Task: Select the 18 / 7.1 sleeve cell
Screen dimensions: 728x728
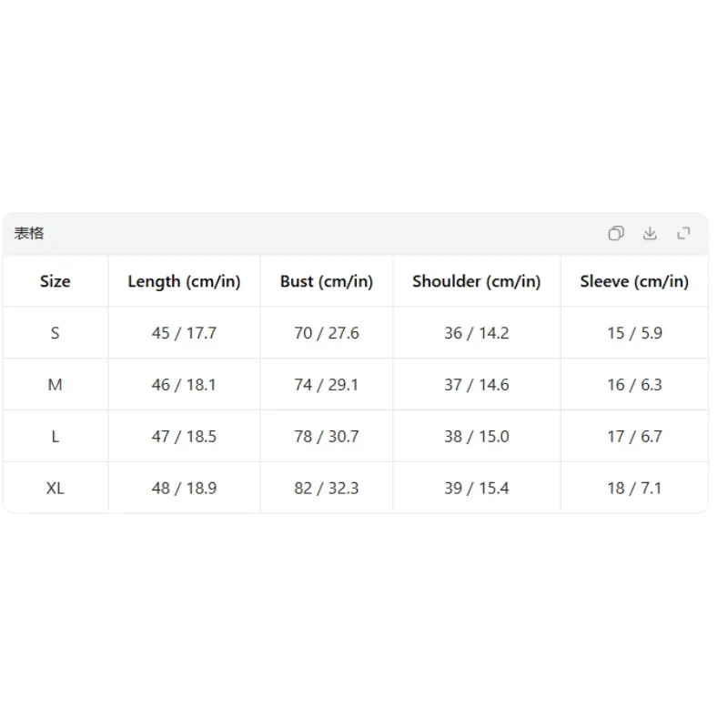Action: point(634,488)
